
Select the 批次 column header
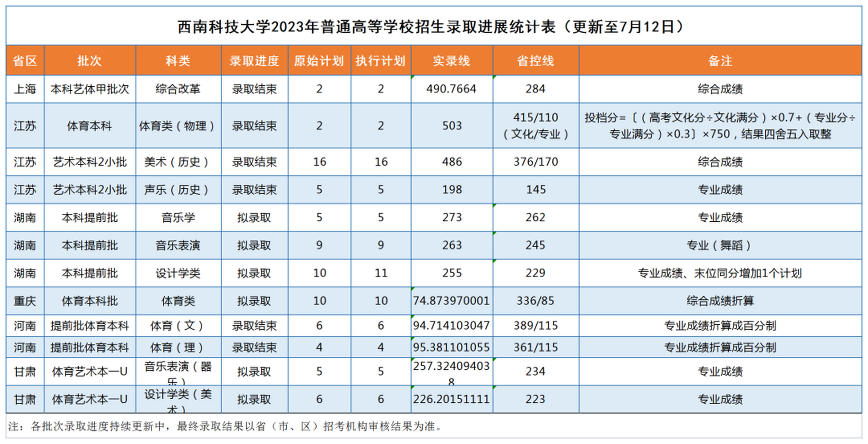pyautogui.click(x=89, y=60)
